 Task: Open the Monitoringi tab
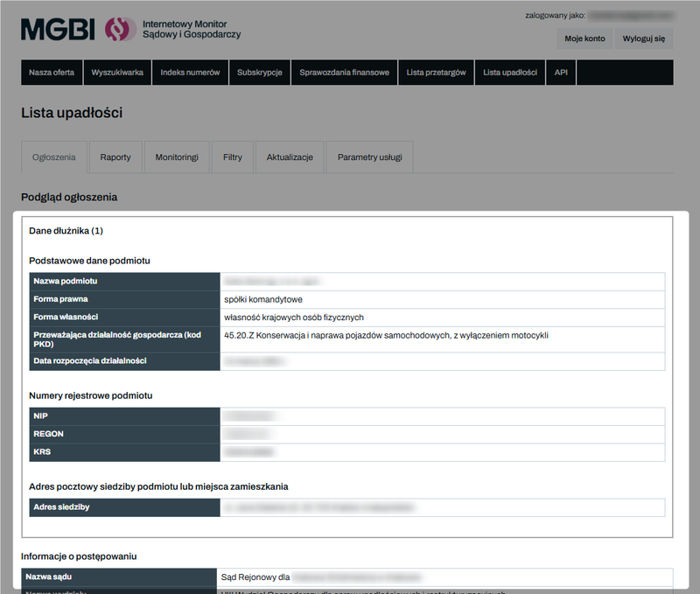[x=177, y=157]
